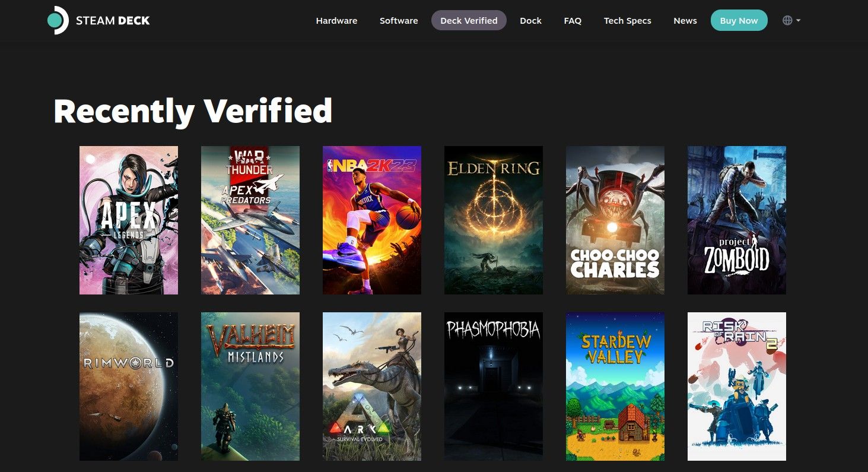868x472 pixels.
Task: Open the Dock page
Action: 530,20
